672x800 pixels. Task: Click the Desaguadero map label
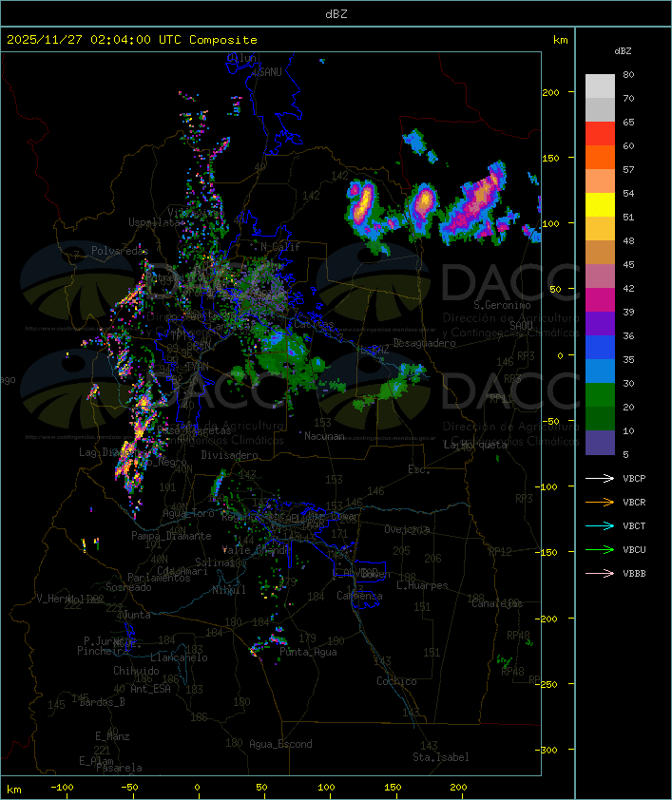[x=424, y=343]
